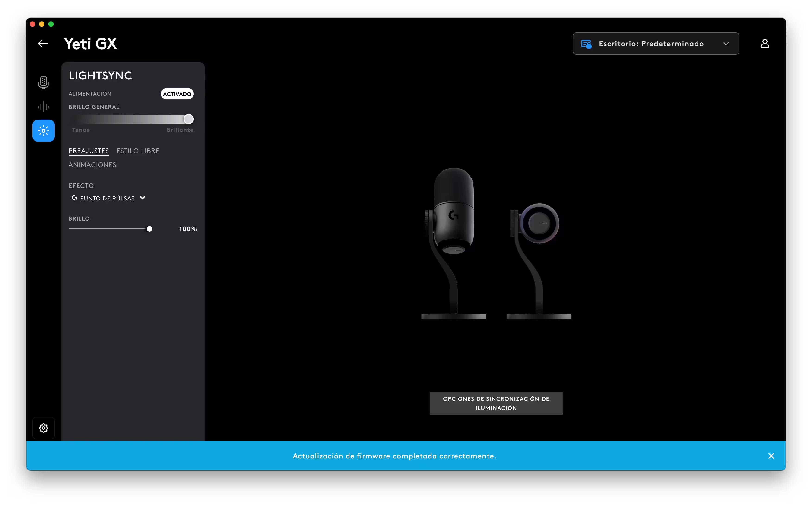Click the 'Tenue' brightness label

[x=81, y=130]
